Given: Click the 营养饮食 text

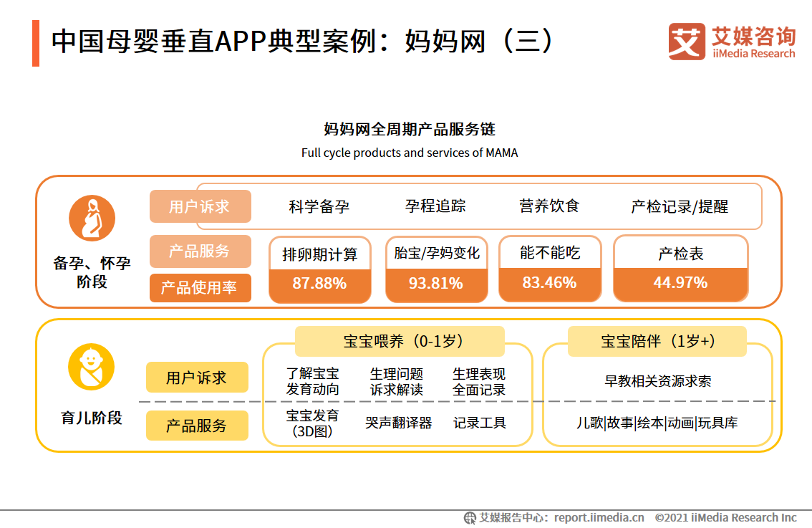Looking at the screenshot, I should (549, 206).
